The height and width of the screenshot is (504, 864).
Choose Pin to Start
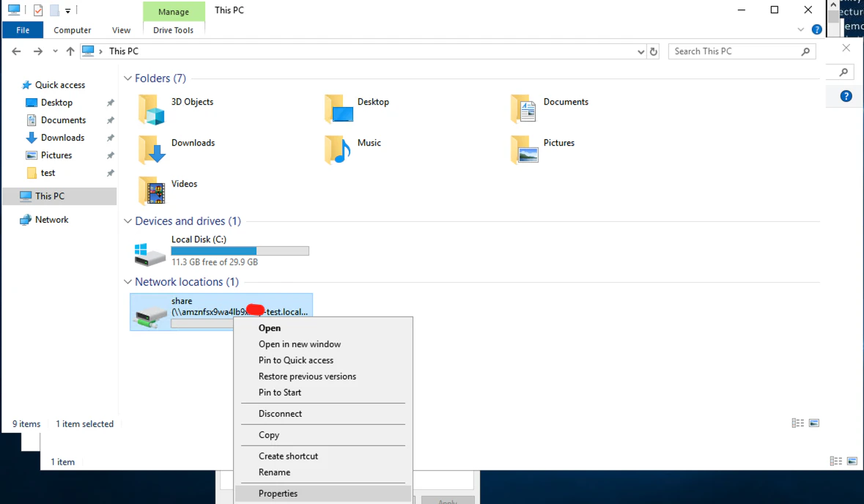click(x=280, y=393)
